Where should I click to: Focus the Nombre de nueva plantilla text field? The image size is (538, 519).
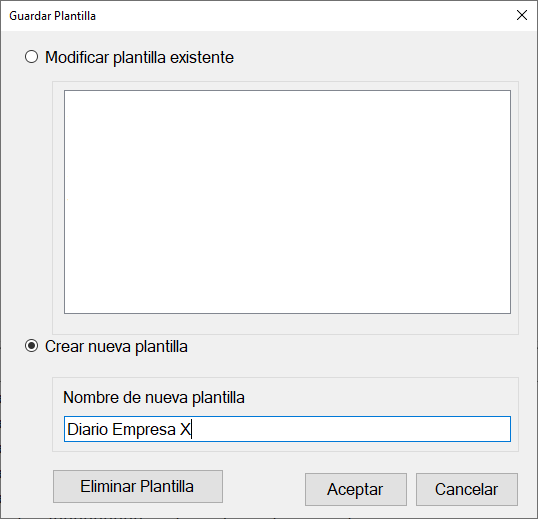click(x=287, y=429)
